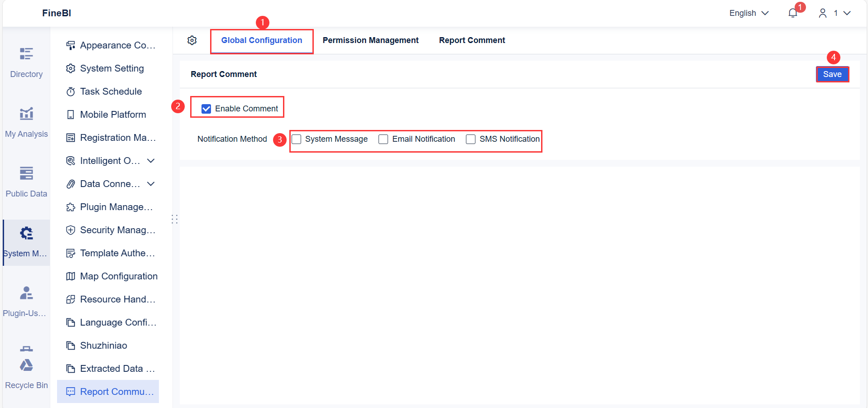Open My Analysis from the sidebar
Image resolution: width=868 pixels, height=408 pixels.
tap(26, 120)
